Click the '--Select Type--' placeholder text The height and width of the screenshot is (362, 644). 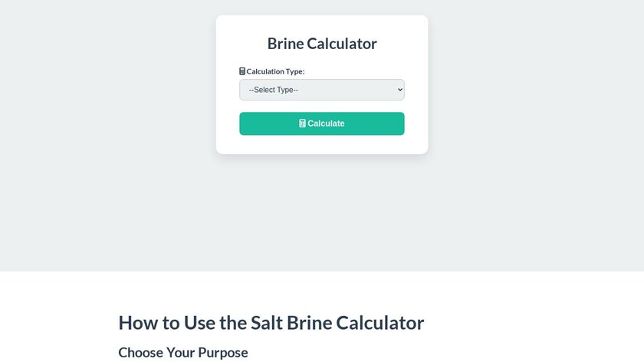(x=274, y=90)
